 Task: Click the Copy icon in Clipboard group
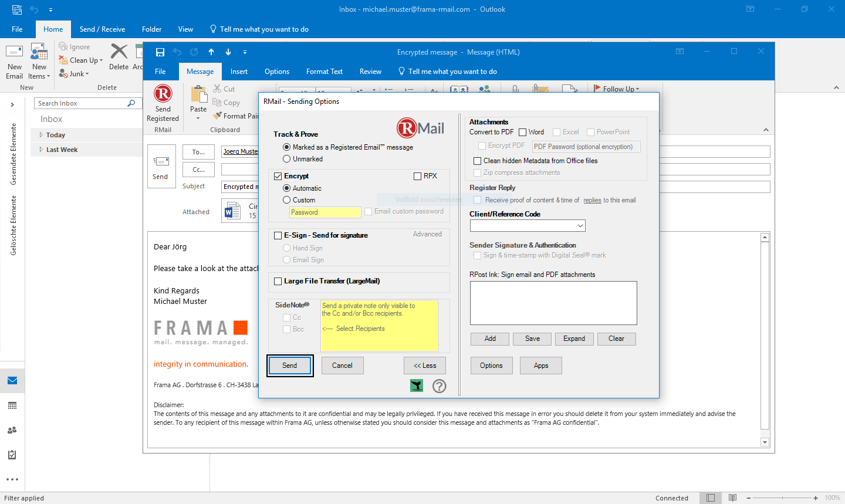coord(217,103)
